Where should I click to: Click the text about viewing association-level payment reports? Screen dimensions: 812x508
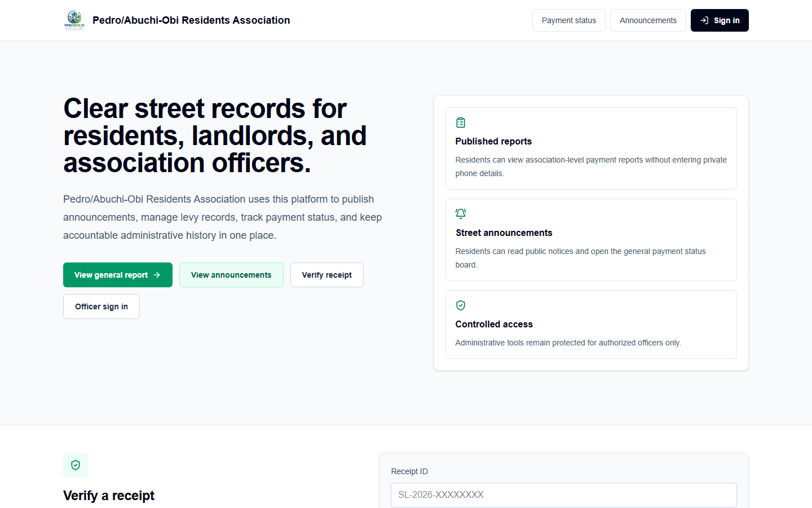(x=591, y=167)
